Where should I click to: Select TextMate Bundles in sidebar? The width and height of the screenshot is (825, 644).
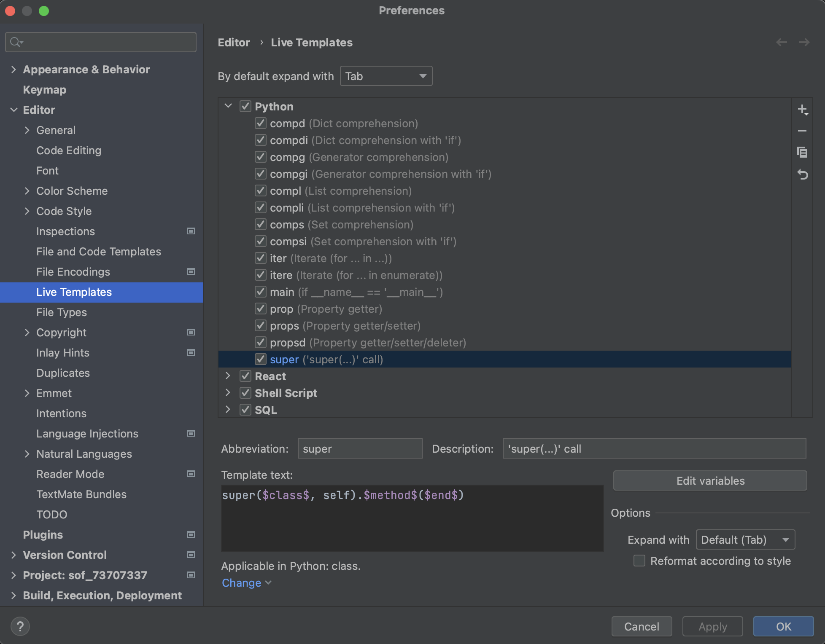tap(81, 494)
